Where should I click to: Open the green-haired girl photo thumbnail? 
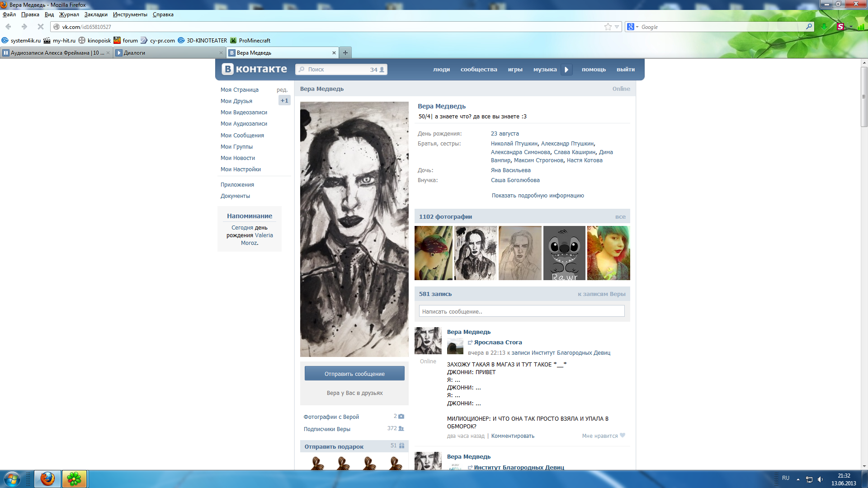click(x=609, y=253)
